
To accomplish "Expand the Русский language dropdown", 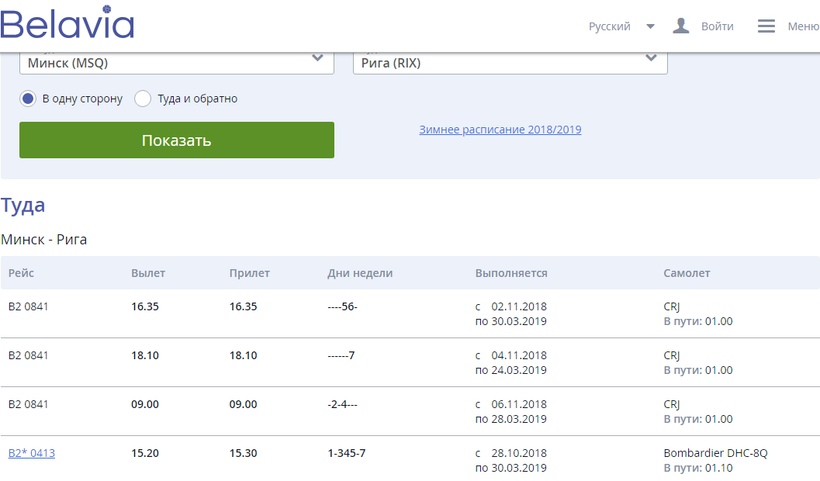I will pyautogui.click(x=621, y=27).
